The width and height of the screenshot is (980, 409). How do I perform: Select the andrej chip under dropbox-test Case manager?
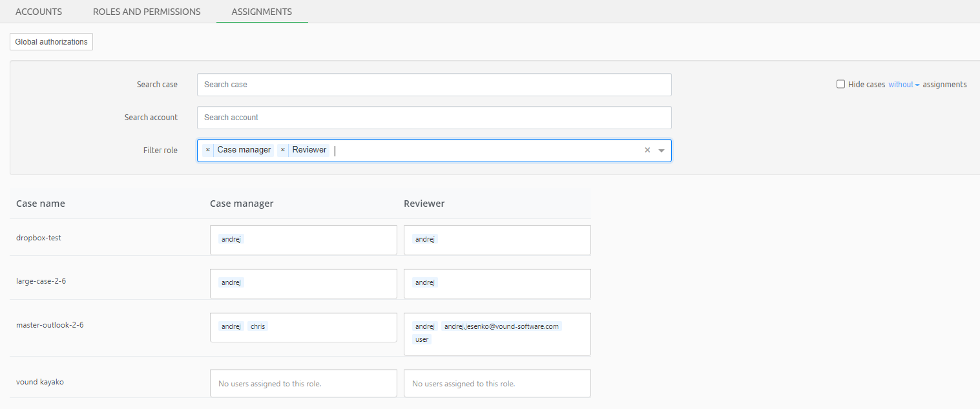click(x=231, y=239)
